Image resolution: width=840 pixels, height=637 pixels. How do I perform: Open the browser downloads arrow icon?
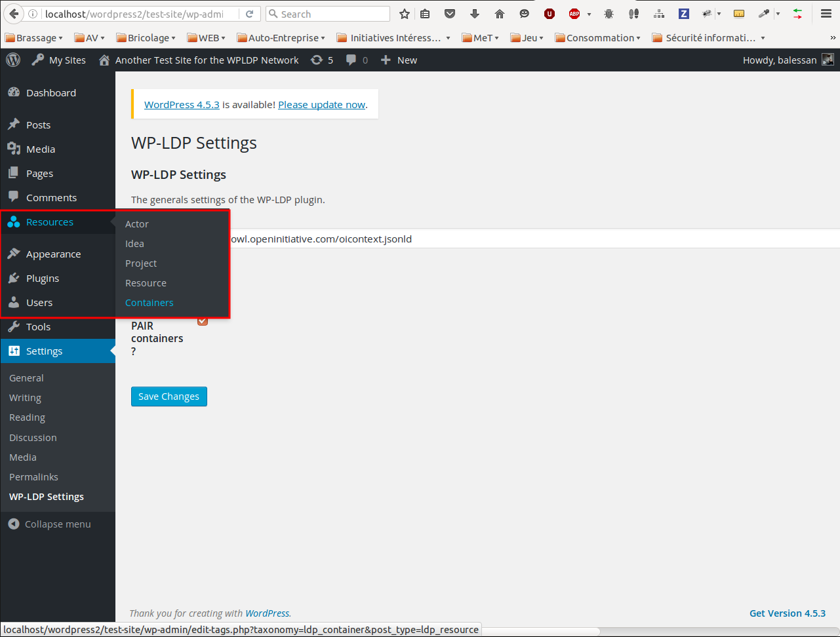coord(475,14)
